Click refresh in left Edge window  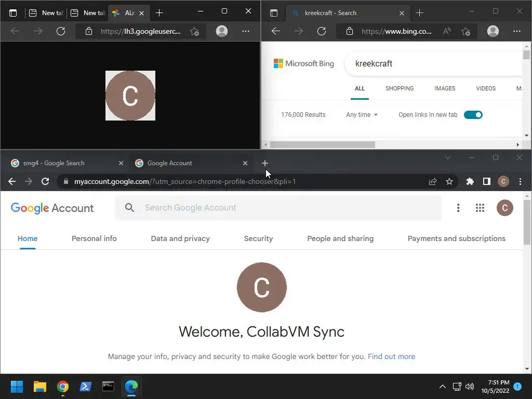pyautogui.click(x=61, y=31)
